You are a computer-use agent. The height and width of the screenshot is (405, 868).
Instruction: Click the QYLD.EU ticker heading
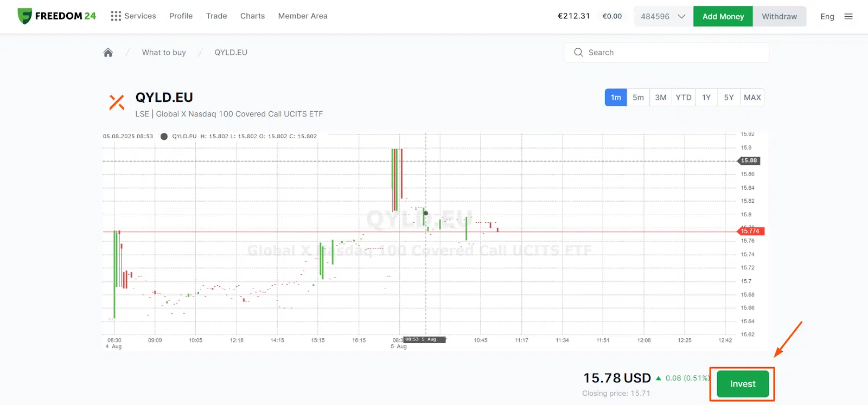tap(164, 98)
